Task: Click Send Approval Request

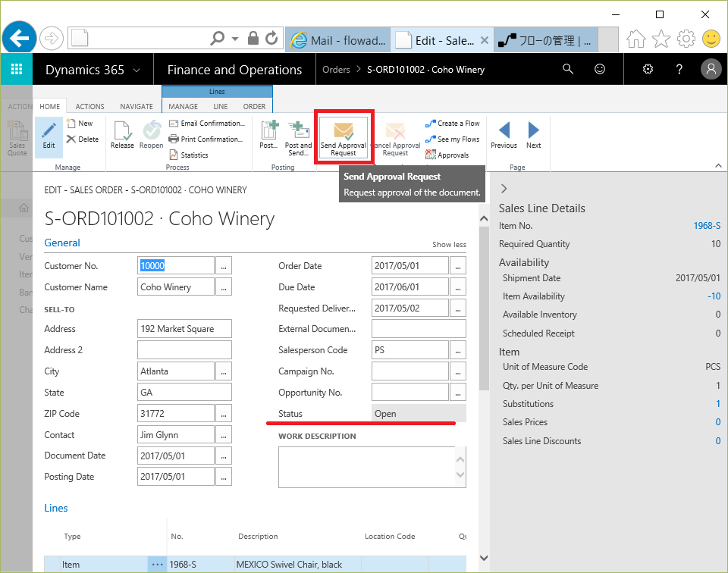Action: coord(344,137)
